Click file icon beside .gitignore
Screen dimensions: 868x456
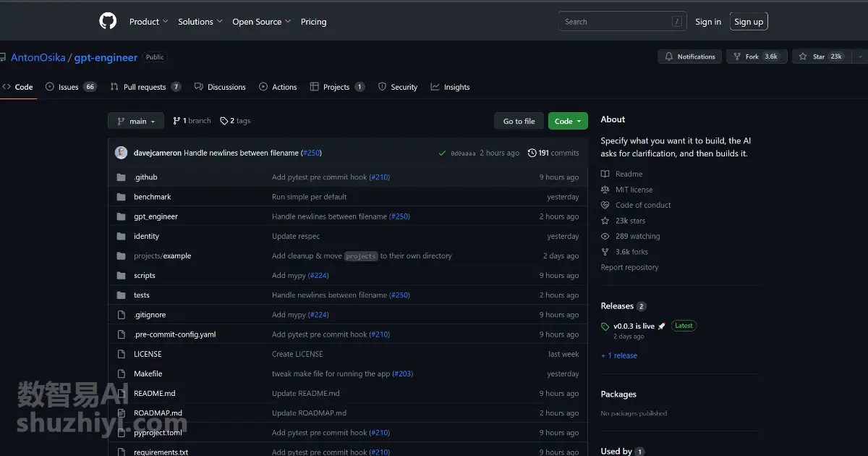(122, 315)
